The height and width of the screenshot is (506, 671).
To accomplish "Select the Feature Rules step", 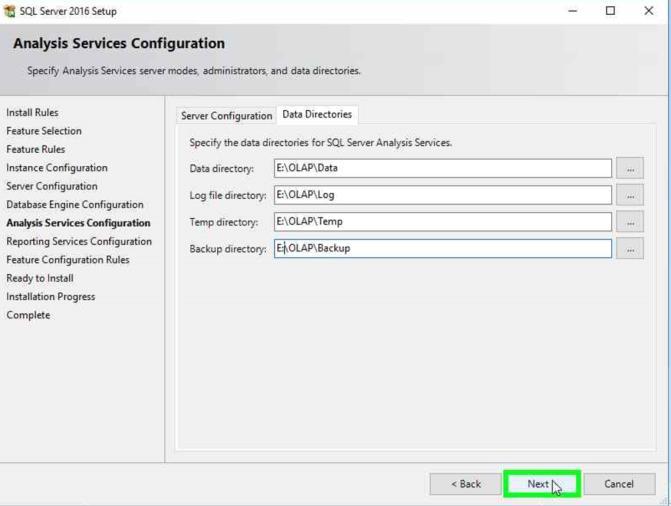I will (36, 149).
